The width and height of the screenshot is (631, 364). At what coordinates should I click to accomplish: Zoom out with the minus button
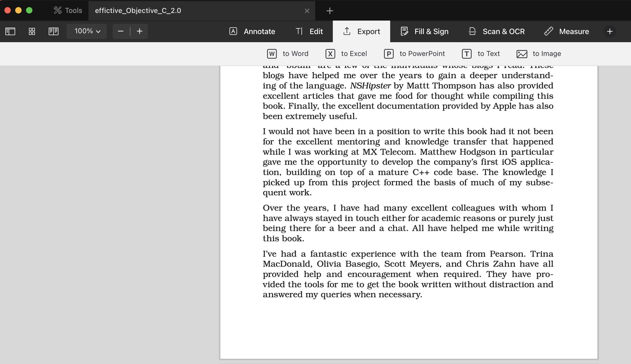(x=121, y=31)
